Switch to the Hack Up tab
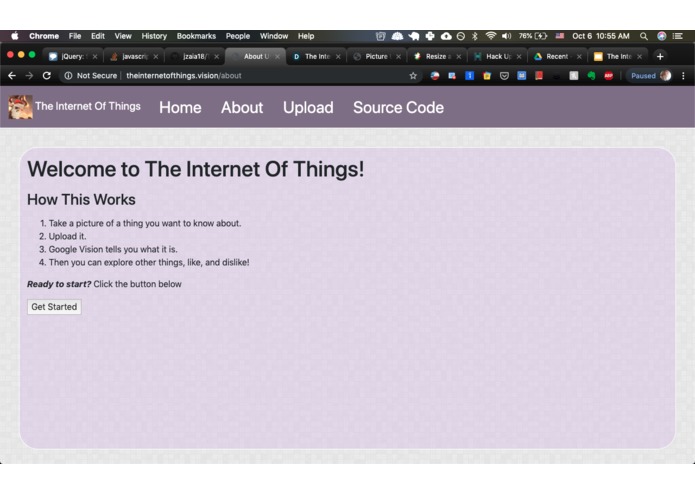 [496, 56]
